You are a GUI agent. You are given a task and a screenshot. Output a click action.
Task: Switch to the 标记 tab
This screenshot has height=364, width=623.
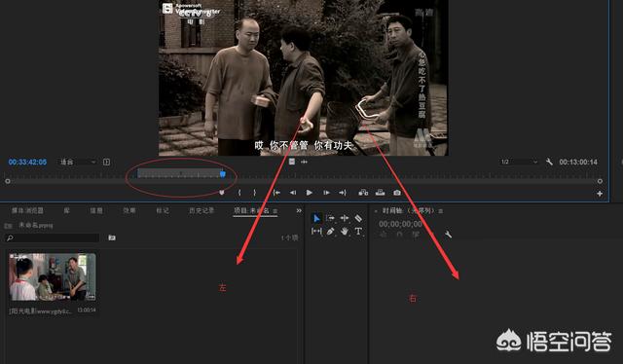(x=163, y=210)
